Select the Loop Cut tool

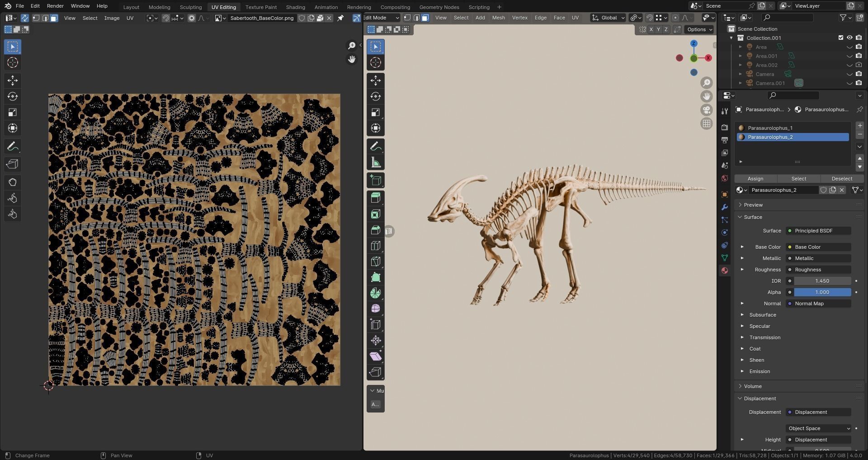(x=375, y=246)
